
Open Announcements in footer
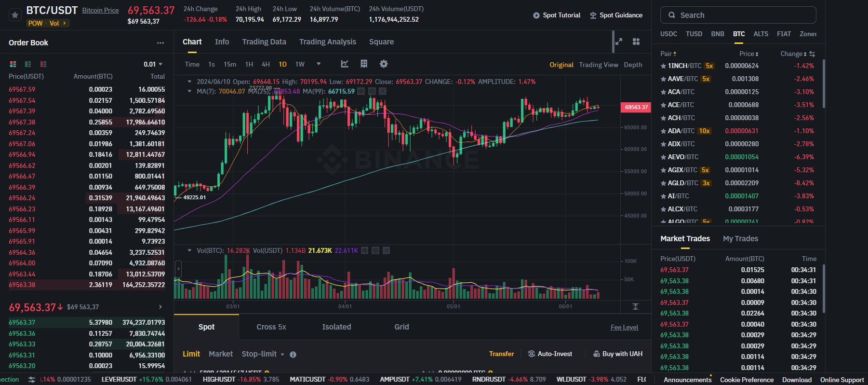687,380
